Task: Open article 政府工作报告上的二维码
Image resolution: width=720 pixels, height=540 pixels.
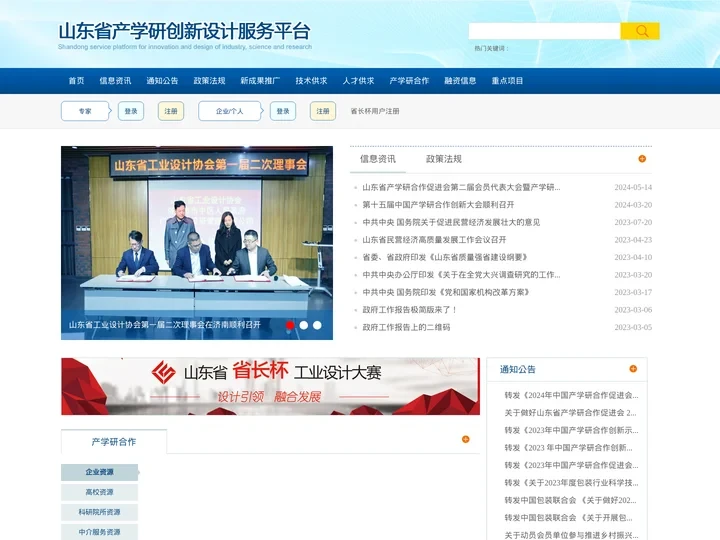Action: [406, 327]
